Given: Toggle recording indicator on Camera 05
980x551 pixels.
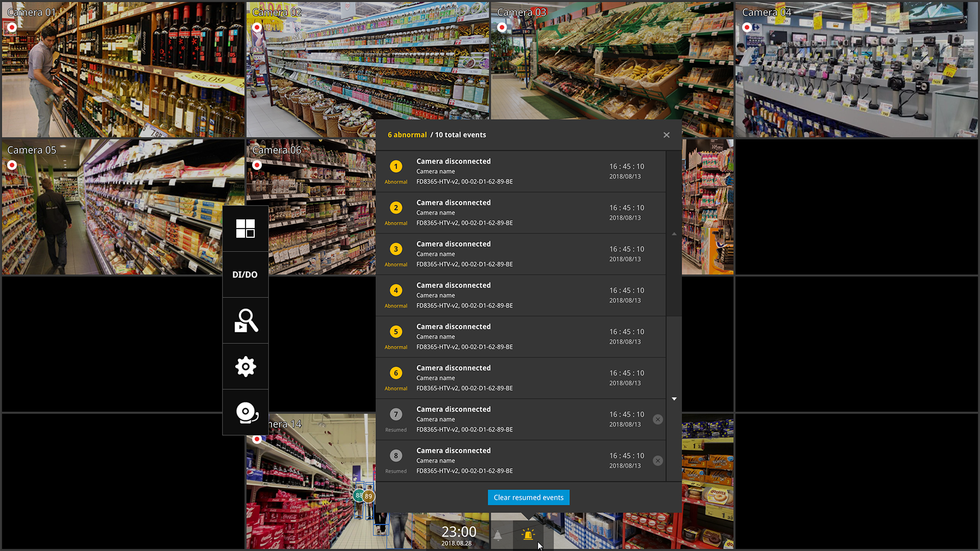Looking at the screenshot, I should click(12, 165).
